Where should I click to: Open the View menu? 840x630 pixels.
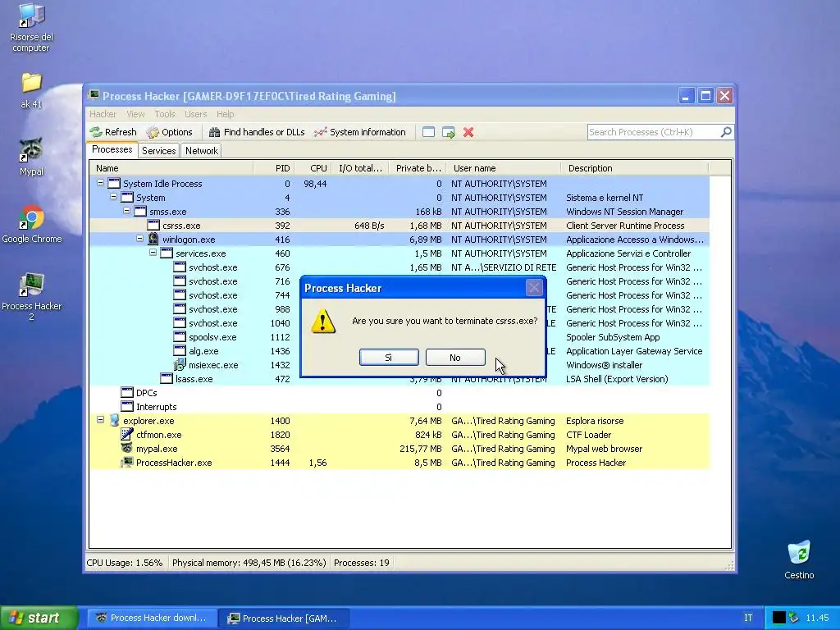coord(135,114)
